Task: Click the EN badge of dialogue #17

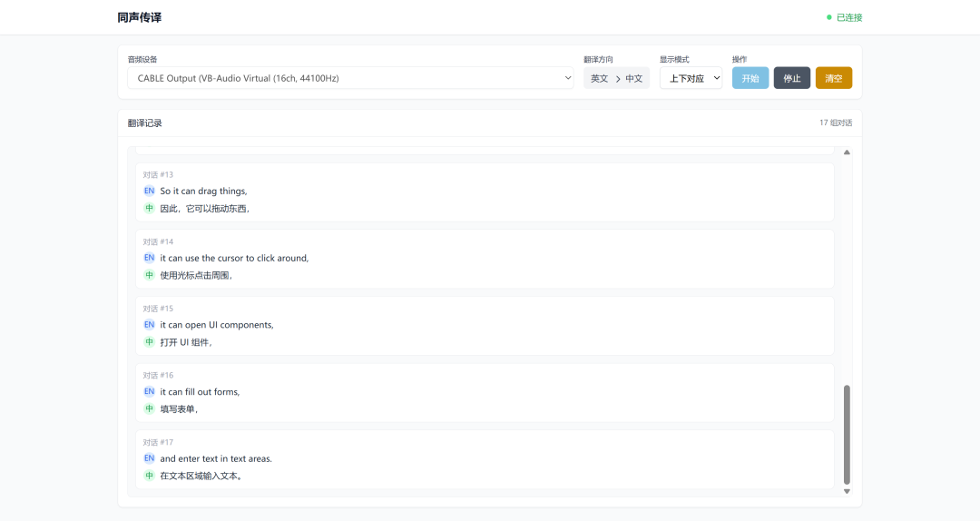Action: 149,458
